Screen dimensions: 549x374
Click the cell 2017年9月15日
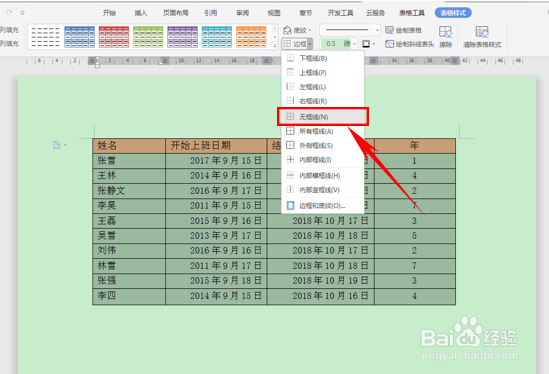[x=216, y=161]
